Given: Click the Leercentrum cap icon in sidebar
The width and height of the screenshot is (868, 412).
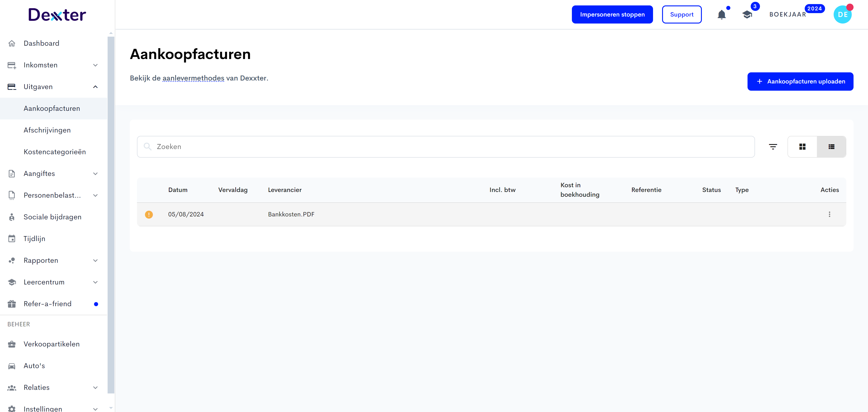Looking at the screenshot, I should click(x=12, y=282).
